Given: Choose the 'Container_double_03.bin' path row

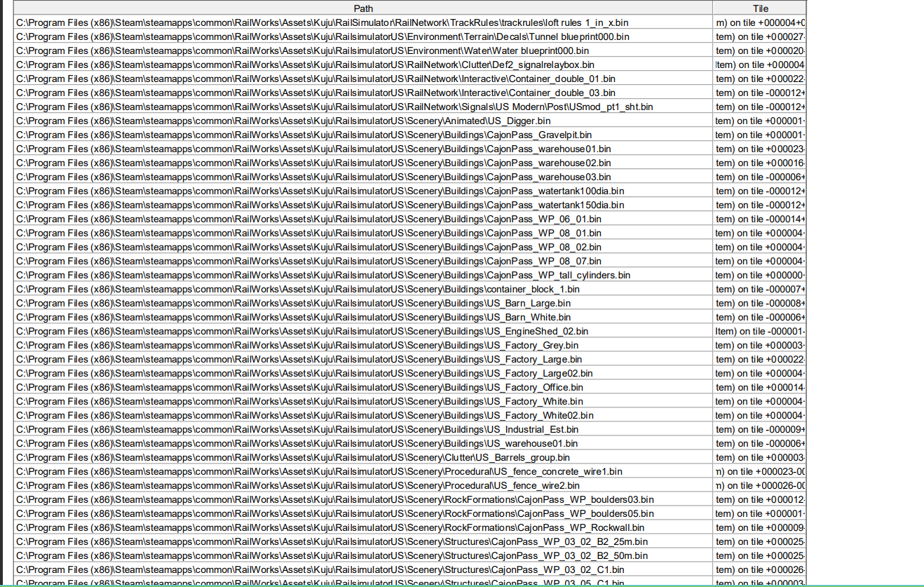Looking at the screenshot, I should 363,93.
